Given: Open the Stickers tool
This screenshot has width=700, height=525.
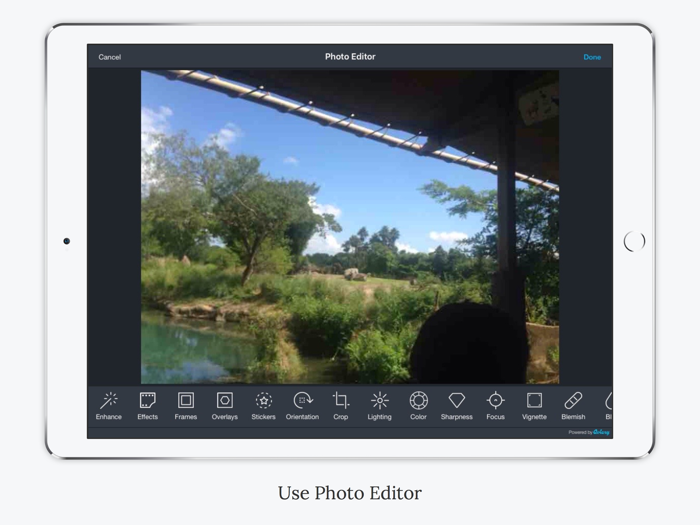Looking at the screenshot, I should (x=263, y=406).
